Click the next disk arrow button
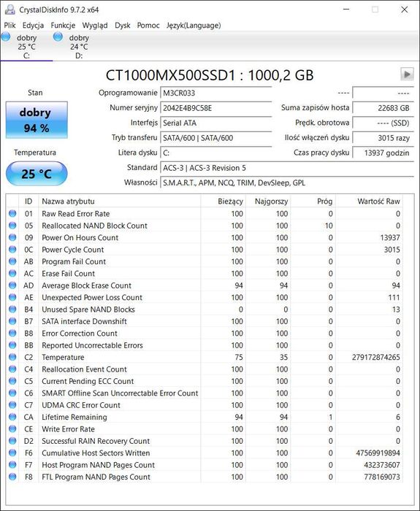420x511 pixels. click(407, 74)
